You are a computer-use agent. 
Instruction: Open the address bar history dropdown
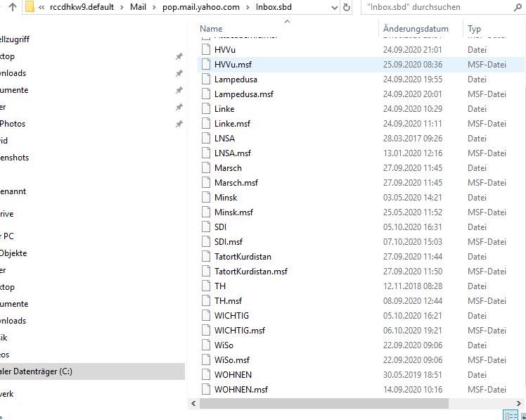(335, 7)
